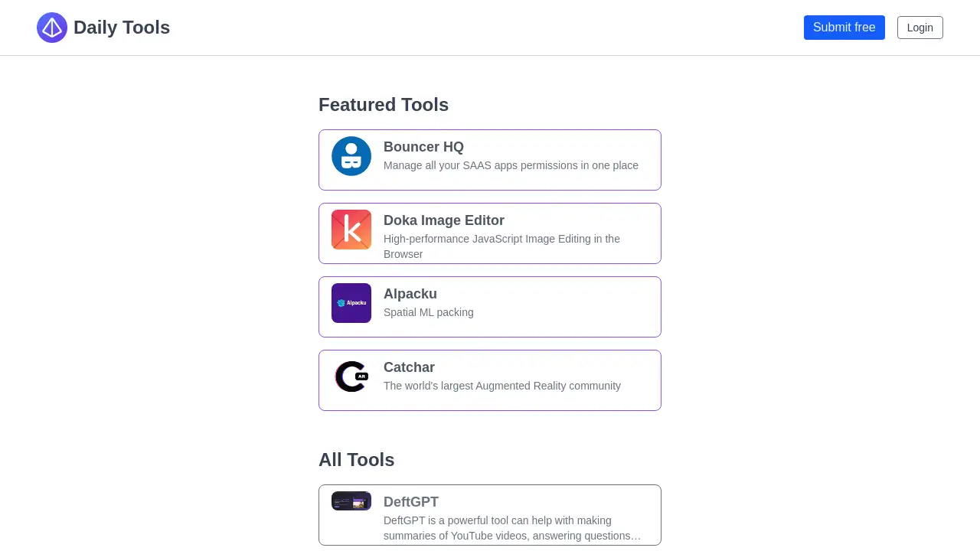This screenshot has height=551, width=980.
Task: Click the Login button
Action: 920,28
